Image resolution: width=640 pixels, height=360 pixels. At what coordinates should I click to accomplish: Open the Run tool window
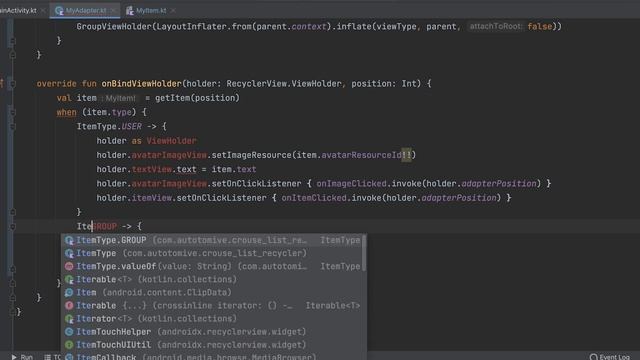(22, 357)
